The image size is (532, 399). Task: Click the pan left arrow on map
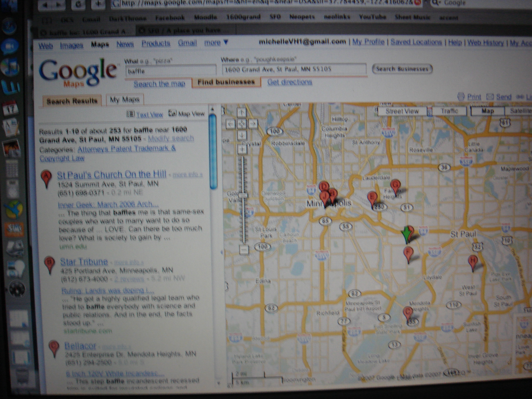click(x=230, y=124)
